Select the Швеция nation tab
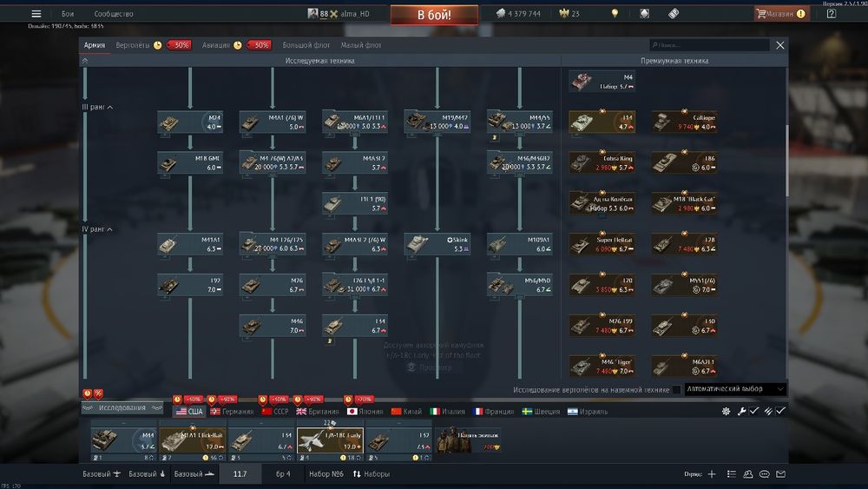This screenshot has height=489, width=868. click(x=541, y=412)
